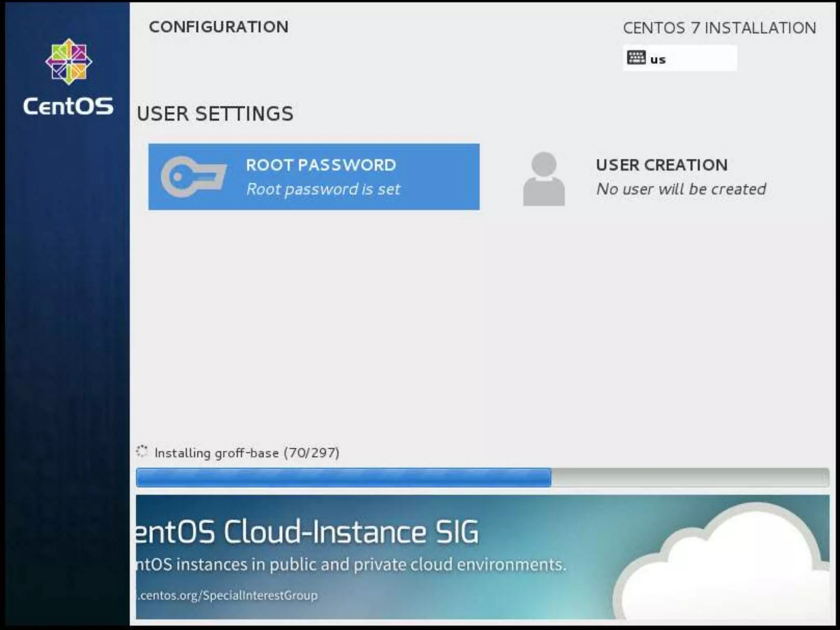Click the key icon for root password
The width and height of the screenshot is (840, 630).
point(194,177)
